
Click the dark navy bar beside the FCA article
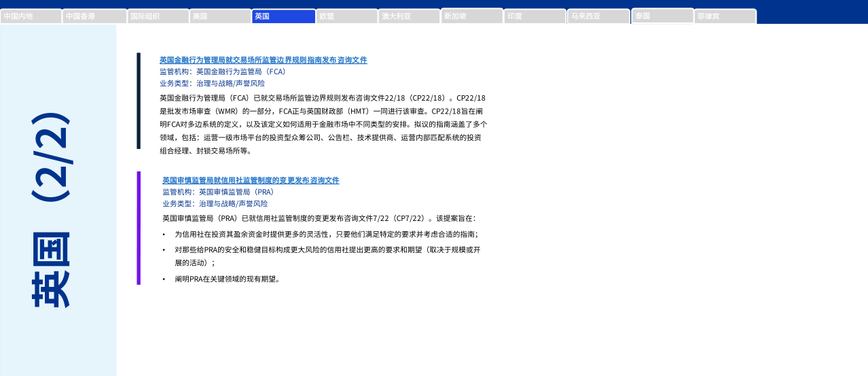tap(139, 101)
